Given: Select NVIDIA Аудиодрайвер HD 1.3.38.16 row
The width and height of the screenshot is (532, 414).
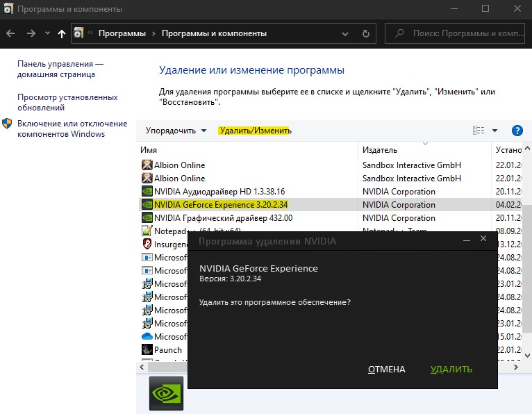Looking at the screenshot, I should point(331,192).
